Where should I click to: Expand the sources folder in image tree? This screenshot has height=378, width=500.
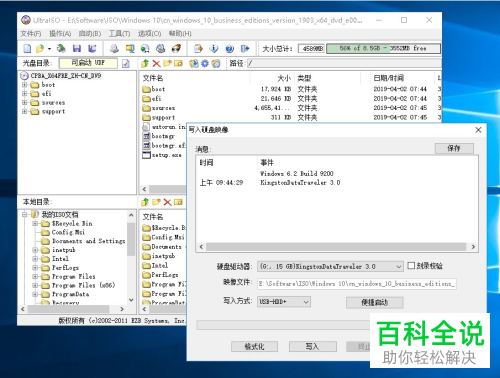pyautogui.click(x=25, y=103)
